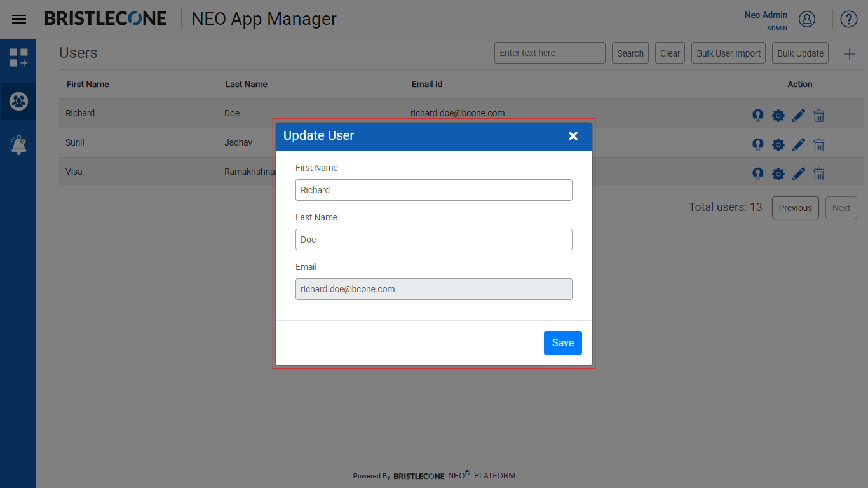
Task: Click the 'Update User' dialog title
Action: click(319, 135)
